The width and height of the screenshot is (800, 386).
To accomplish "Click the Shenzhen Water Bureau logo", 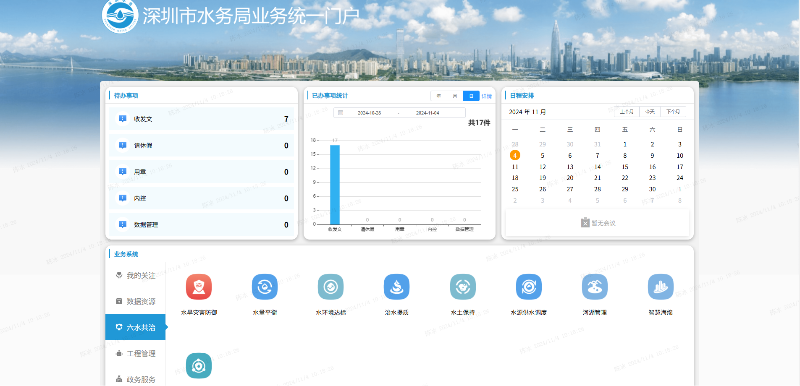I will click(x=120, y=15).
